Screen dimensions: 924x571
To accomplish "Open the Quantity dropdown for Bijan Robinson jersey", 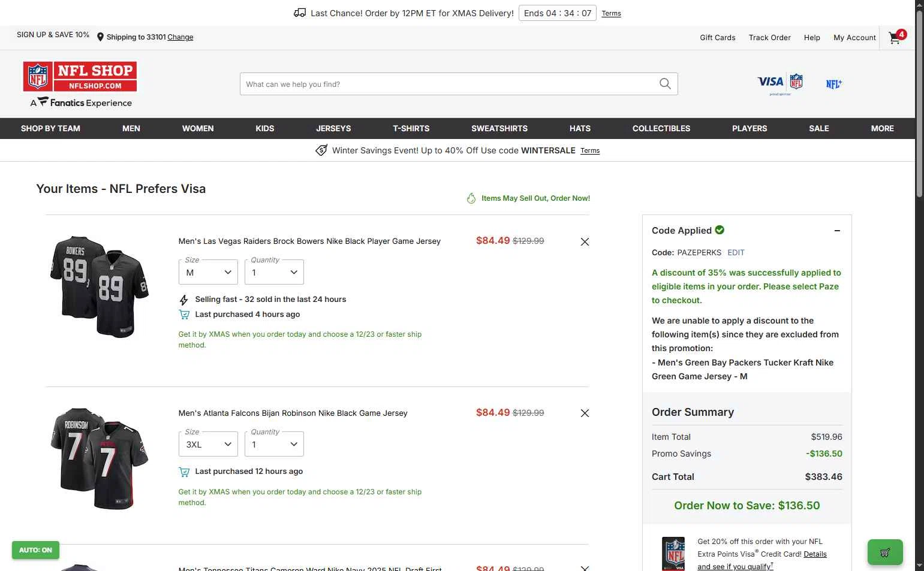I will point(274,444).
